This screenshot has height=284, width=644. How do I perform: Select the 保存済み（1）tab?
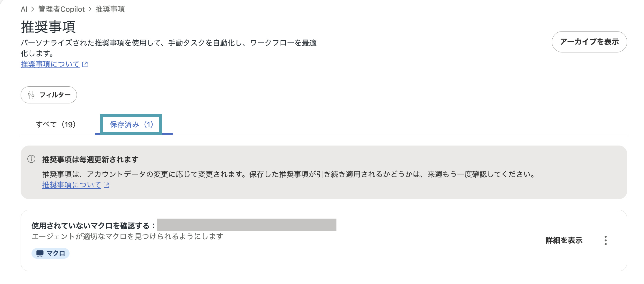131,124
